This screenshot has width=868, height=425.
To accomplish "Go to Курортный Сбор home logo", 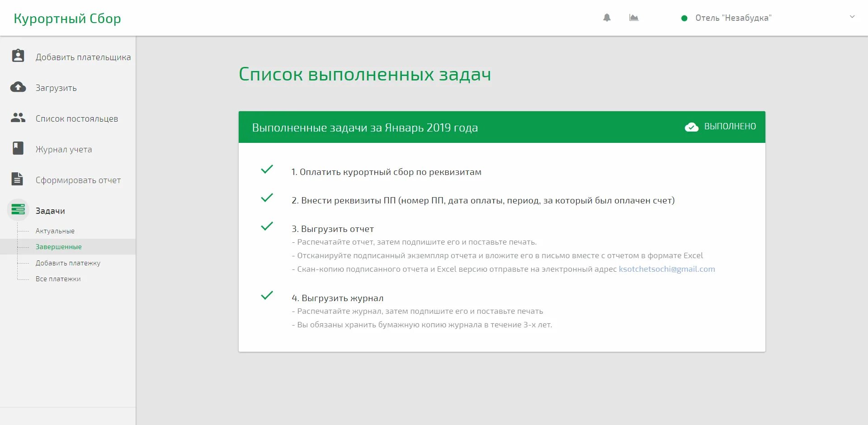I will tap(67, 19).
